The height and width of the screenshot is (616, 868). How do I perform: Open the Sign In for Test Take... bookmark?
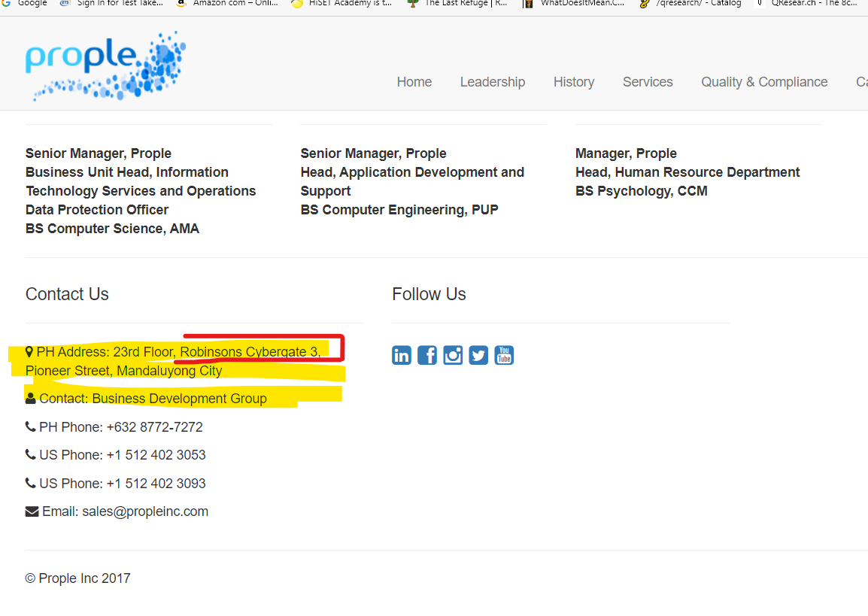click(111, 3)
